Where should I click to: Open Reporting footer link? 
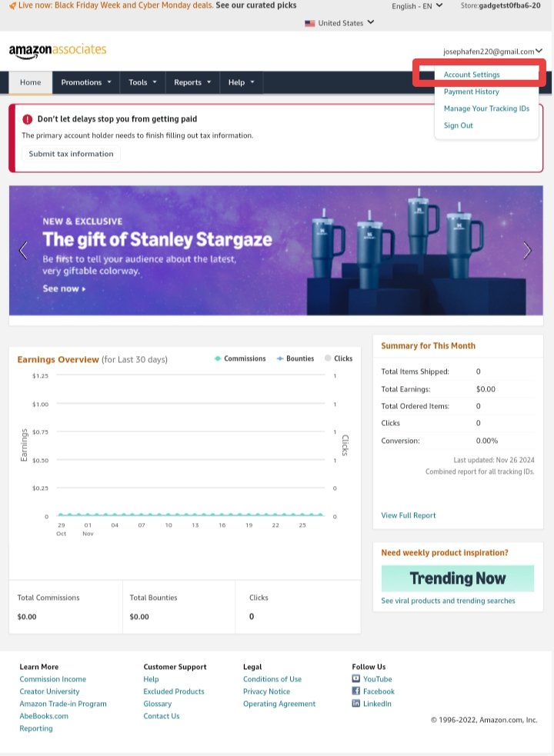[x=35, y=728]
